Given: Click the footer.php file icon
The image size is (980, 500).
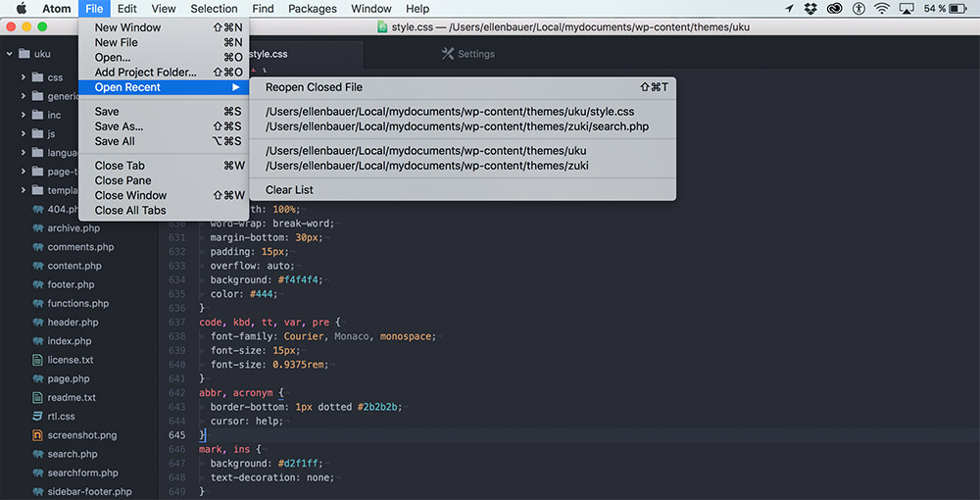Looking at the screenshot, I should coord(37,284).
